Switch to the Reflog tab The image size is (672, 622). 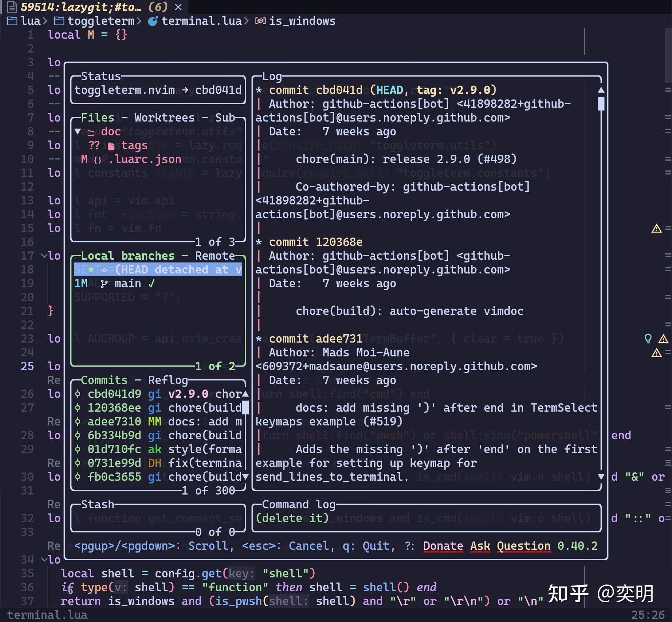pyautogui.click(x=169, y=380)
